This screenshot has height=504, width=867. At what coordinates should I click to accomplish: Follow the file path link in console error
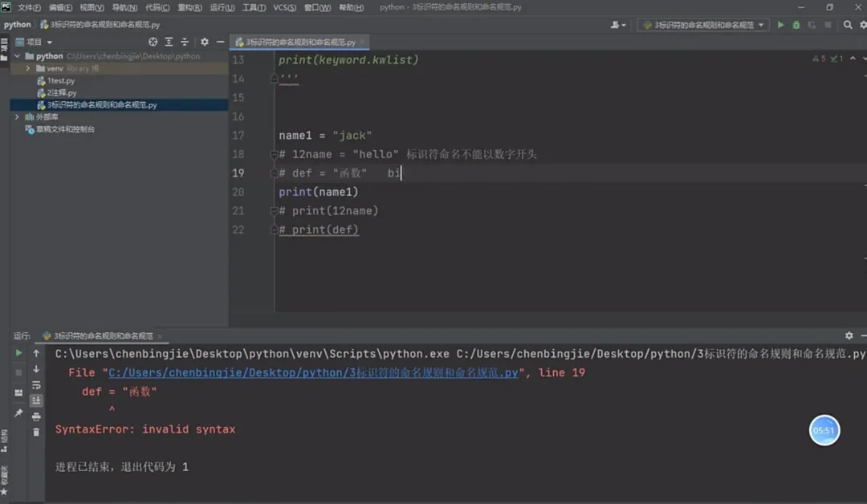point(313,372)
